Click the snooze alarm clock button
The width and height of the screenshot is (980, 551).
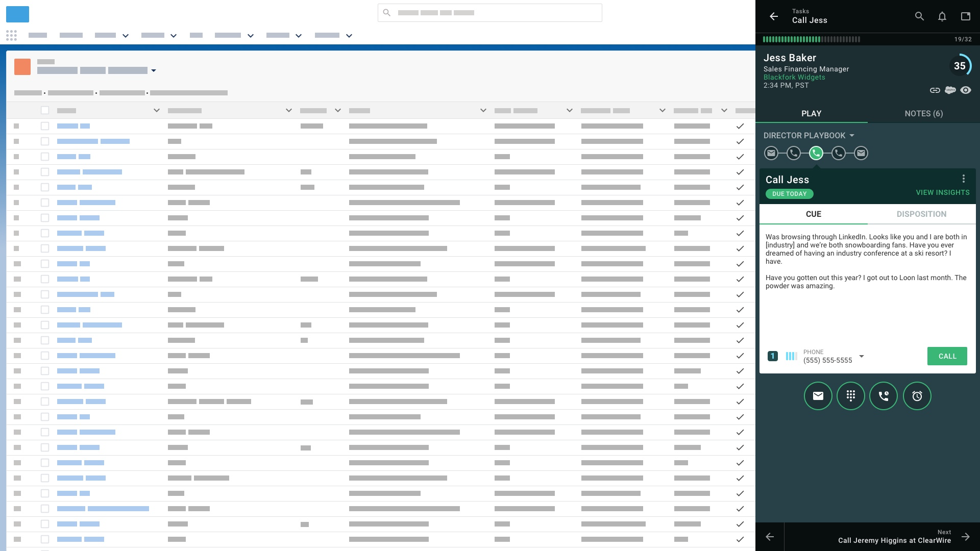click(917, 396)
